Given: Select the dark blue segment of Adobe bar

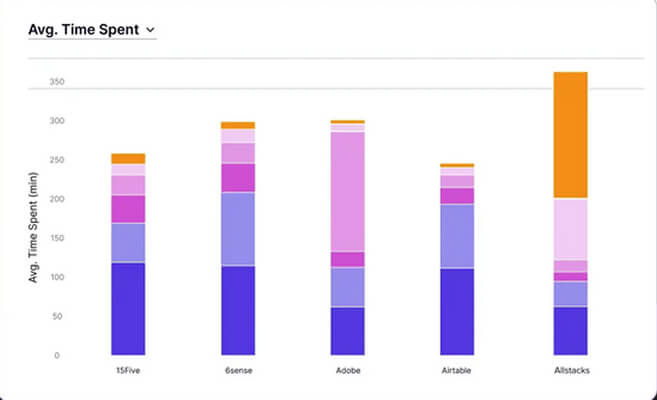Looking at the screenshot, I should [347, 331].
